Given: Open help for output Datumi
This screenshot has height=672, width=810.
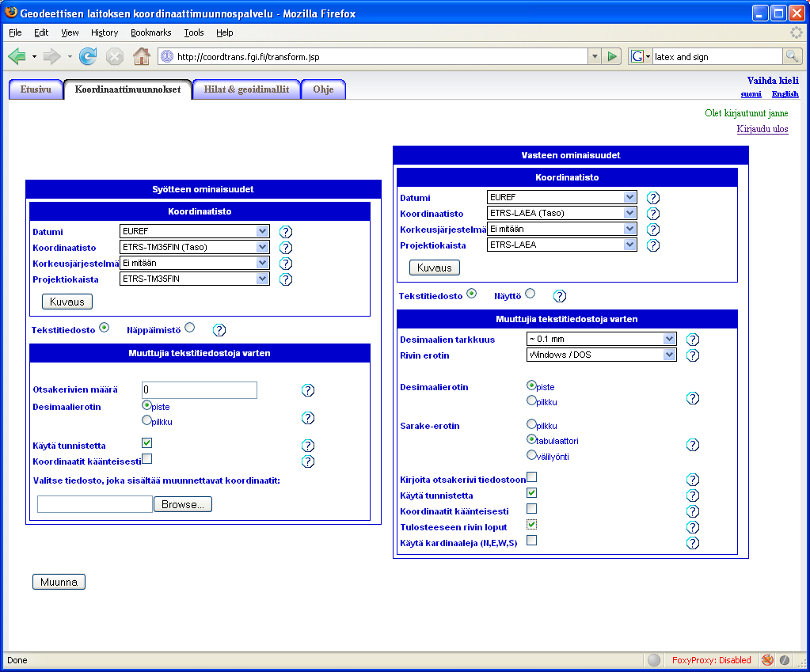Looking at the screenshot, I should tap(653, 198).
